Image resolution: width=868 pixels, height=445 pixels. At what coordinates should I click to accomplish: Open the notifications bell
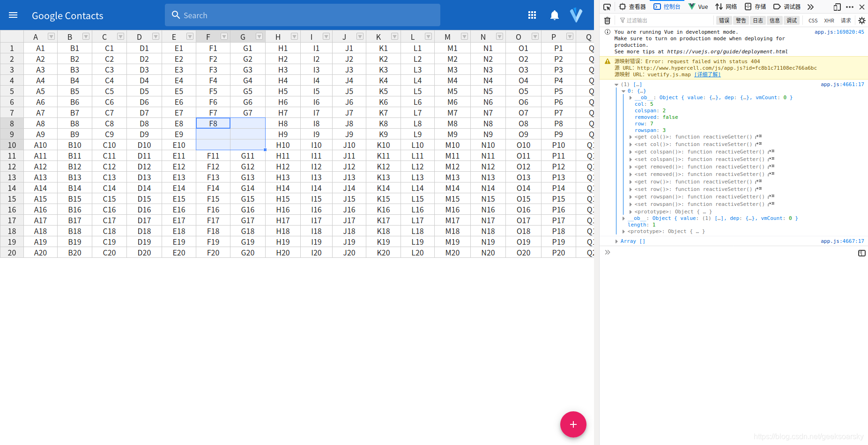(555, 15)
